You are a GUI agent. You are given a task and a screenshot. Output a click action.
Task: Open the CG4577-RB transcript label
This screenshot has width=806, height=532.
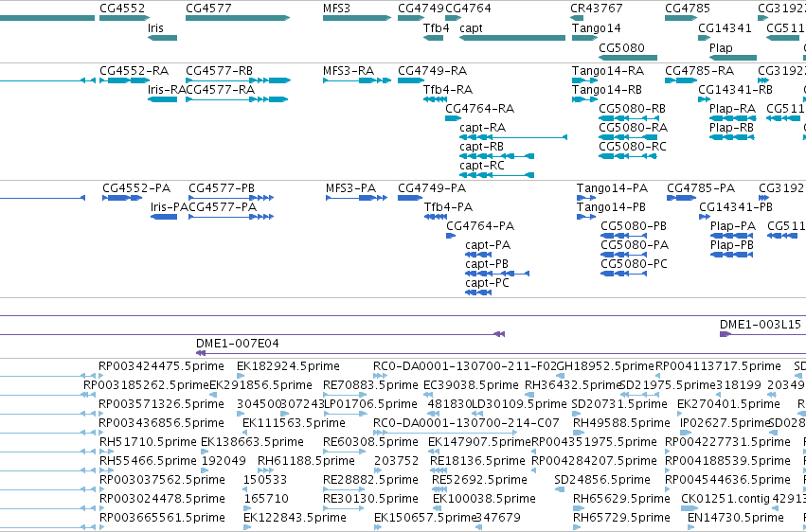click(x=219, y=70)
